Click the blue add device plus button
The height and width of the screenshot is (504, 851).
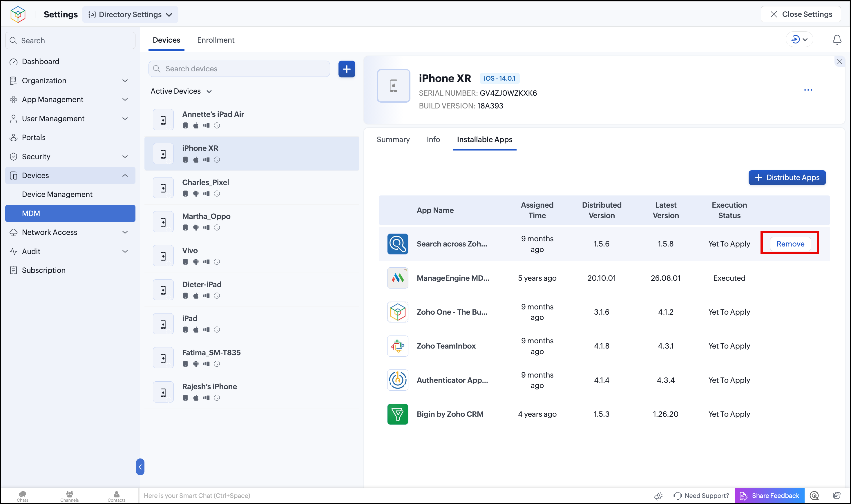(x=347, y=69)
